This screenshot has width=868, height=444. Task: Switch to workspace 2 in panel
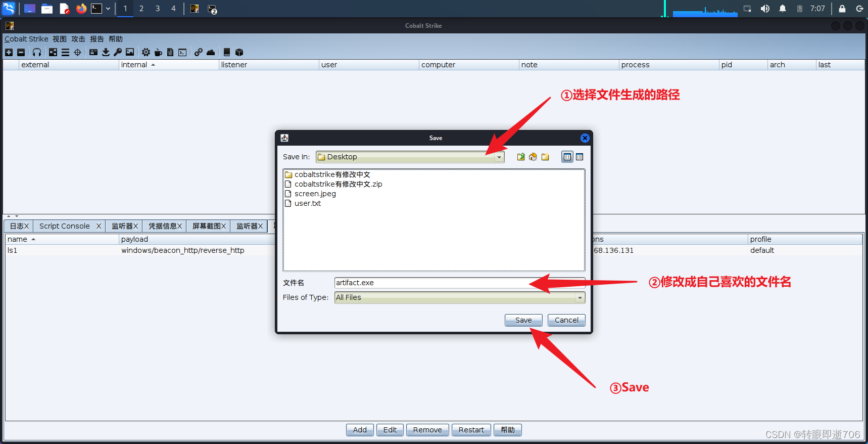(141, 9)
